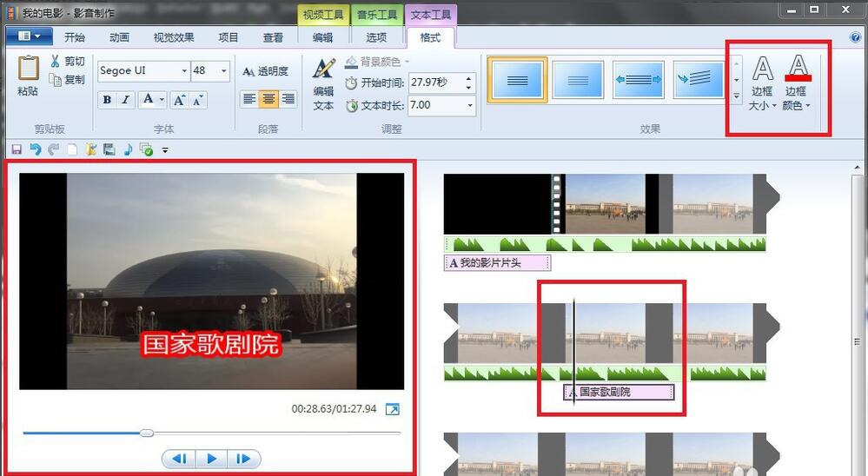Cut selection with 剪切 scissors button
The height and width of the screenshot is (476, 868).
pyautogui.click(x=68, y=62)
